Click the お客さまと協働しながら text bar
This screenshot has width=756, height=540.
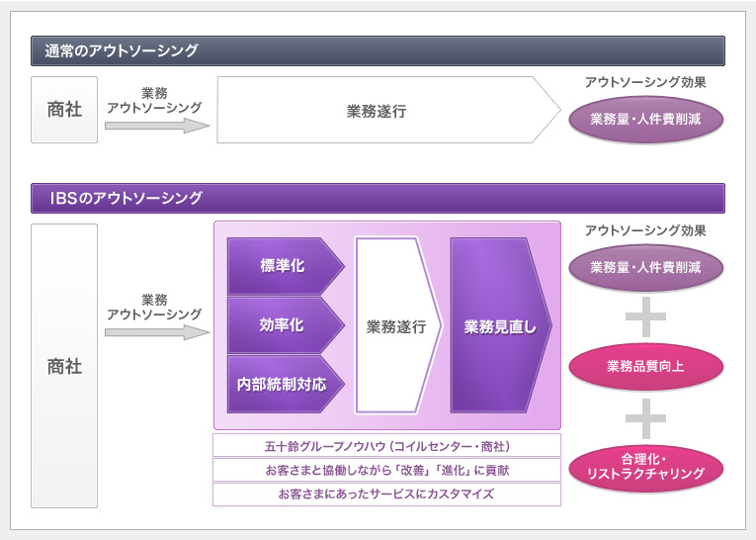(x=386, y=470)
